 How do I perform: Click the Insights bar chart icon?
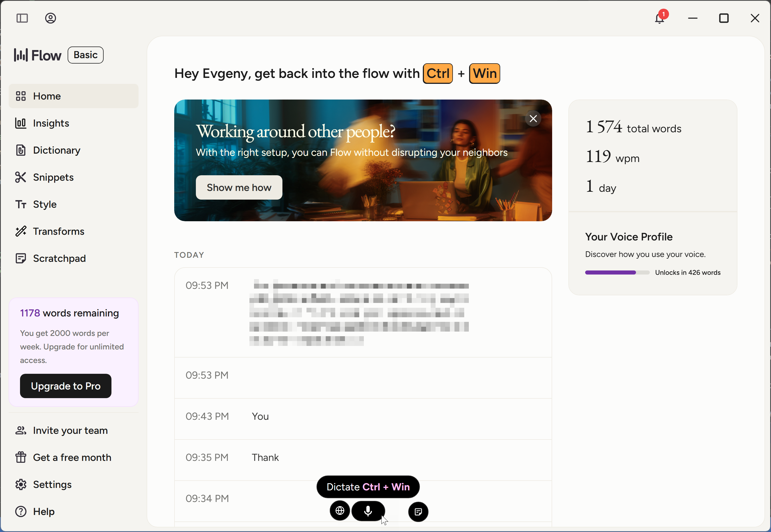(x=21, y=123)
